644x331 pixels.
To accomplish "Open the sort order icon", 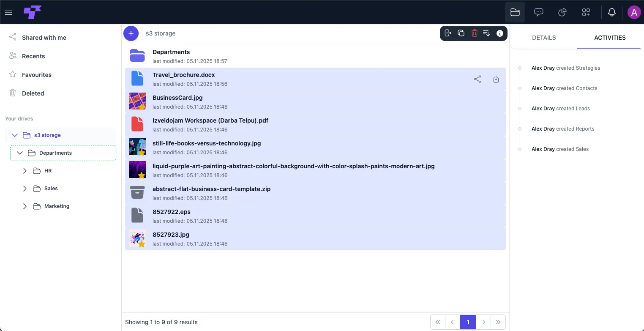I will [x=486, y=33].
